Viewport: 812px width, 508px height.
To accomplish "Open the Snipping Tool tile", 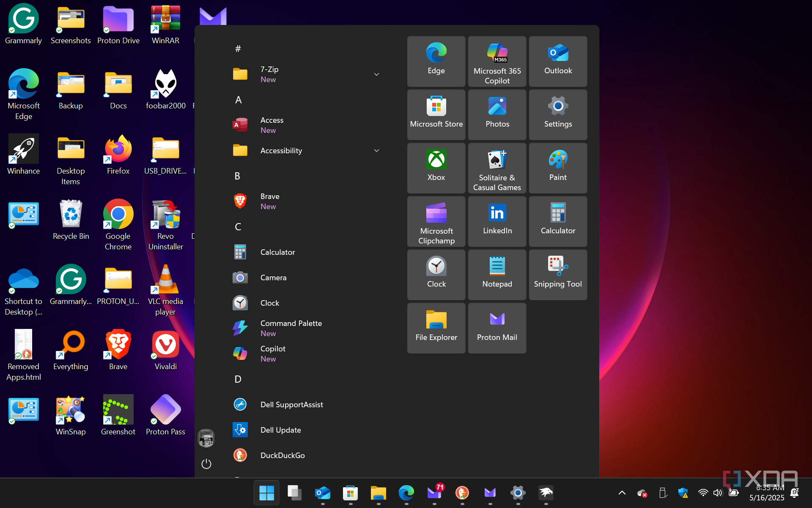I will point(557,274).
